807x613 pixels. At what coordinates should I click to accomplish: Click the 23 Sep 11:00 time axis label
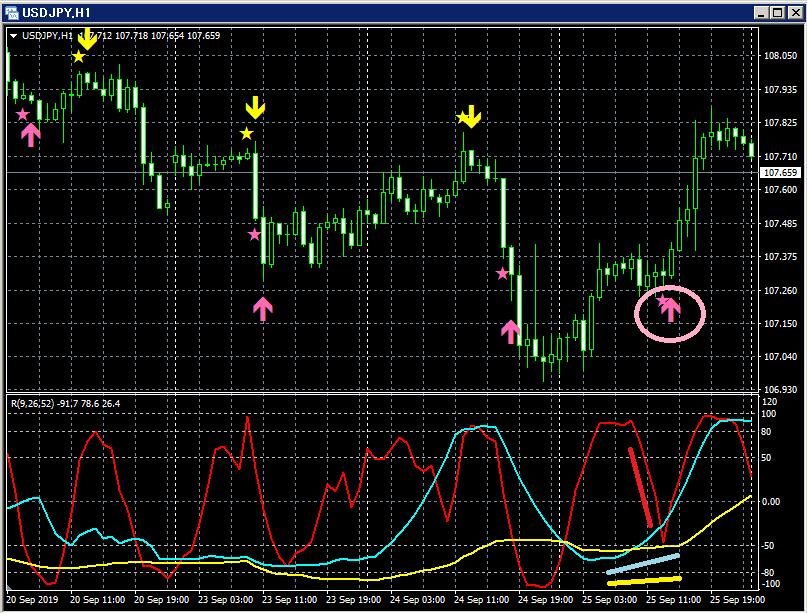click(289, 600)
